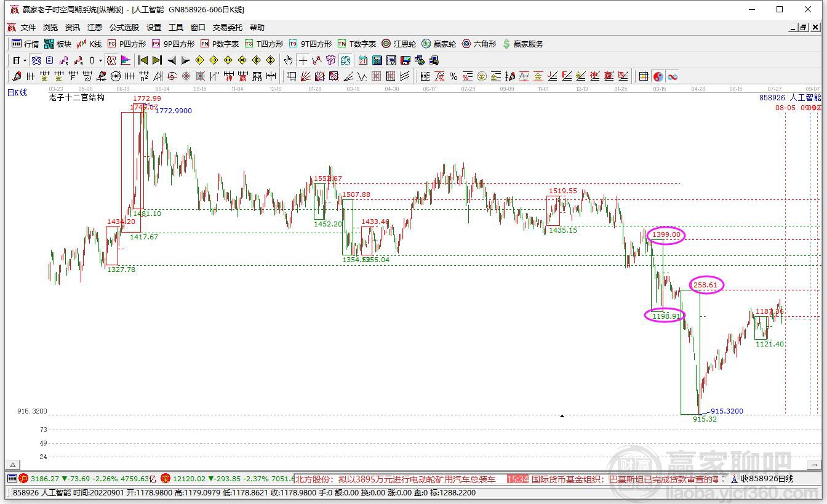The image size is (827, 504).
Task: Open the 9T四方形 time square
Action: click(x=310, y=44)
